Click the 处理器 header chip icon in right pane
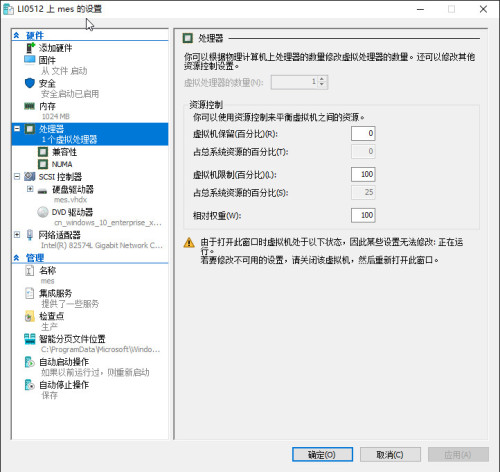Image resolution: width=500 pixels, height=472 pixels. (188, 38)
